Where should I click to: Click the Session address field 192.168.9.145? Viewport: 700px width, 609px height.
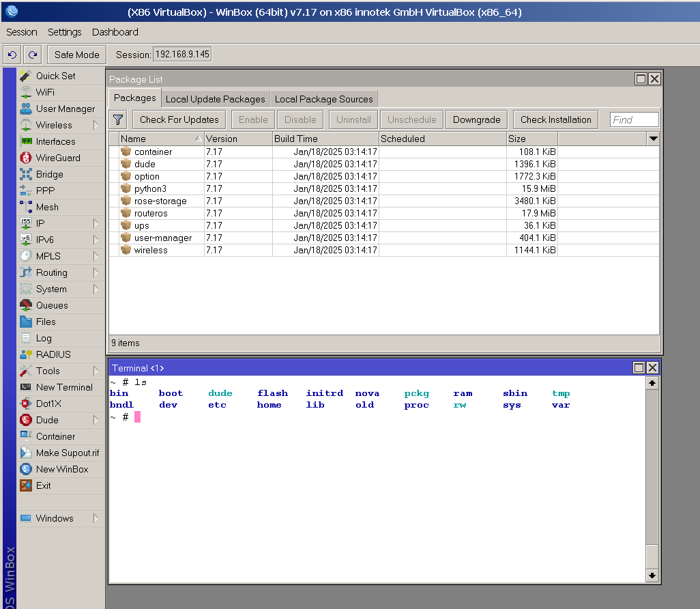click(182, 55)
